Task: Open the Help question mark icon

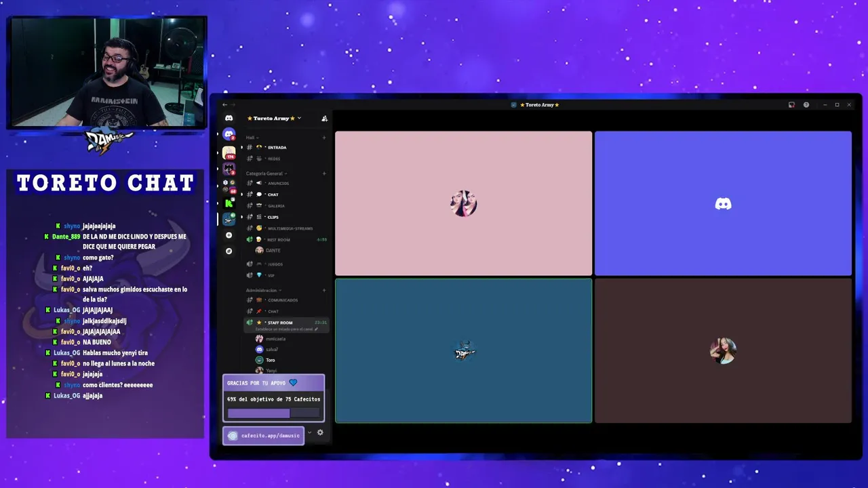Action: pos(806,105)
